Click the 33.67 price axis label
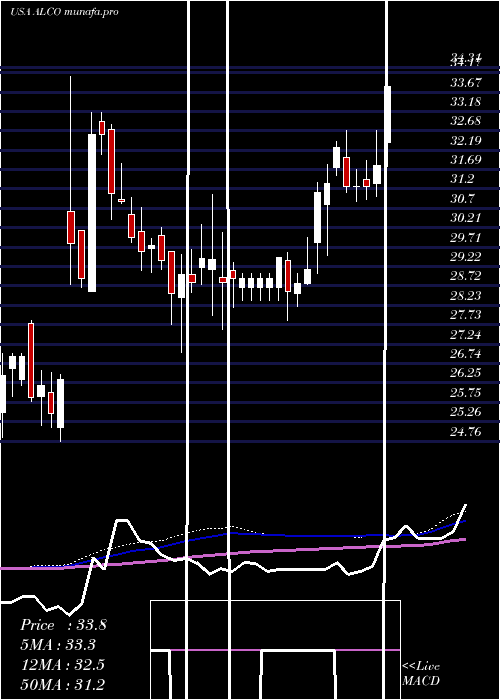Screen dimensions: 500x700 (466, 83)
